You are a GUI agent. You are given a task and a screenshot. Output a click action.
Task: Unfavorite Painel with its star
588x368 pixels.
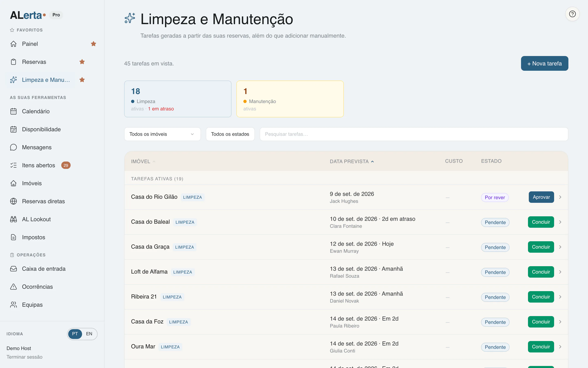(94, 44)
